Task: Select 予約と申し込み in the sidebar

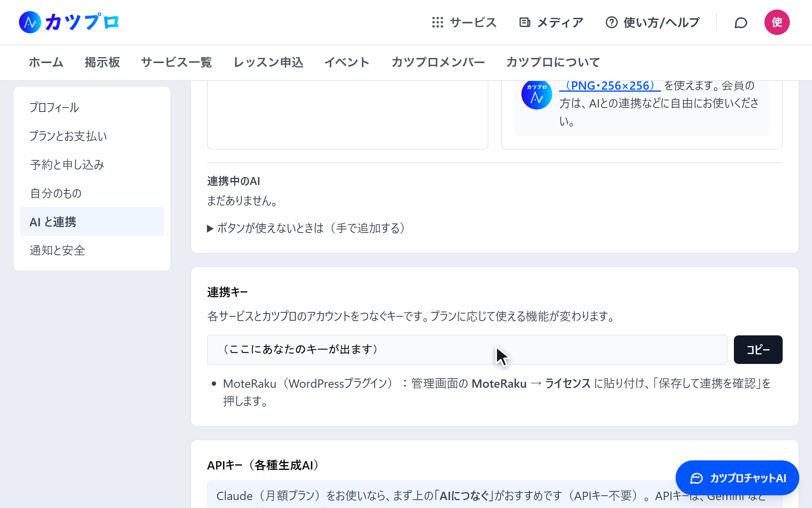Action: coord(92,164)
